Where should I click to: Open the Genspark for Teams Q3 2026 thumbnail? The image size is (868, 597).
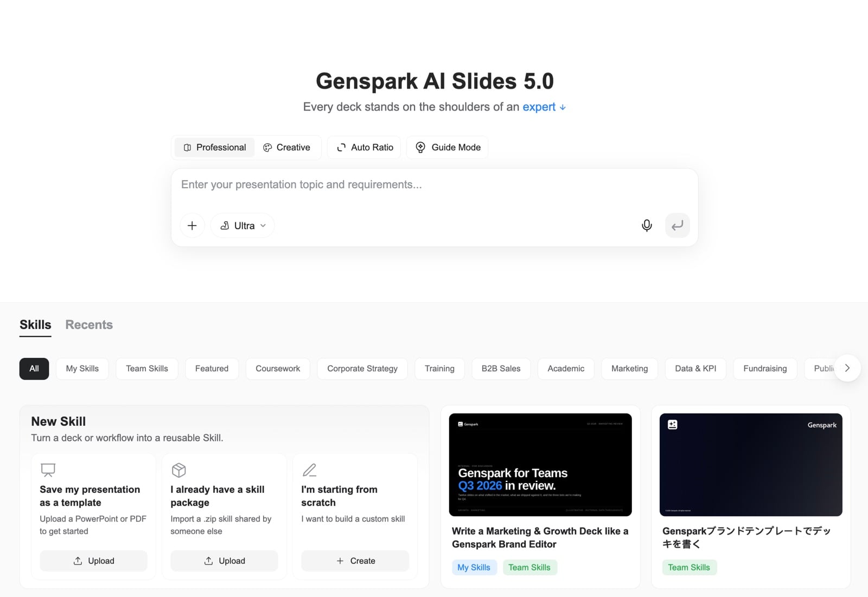coord(540,465)
